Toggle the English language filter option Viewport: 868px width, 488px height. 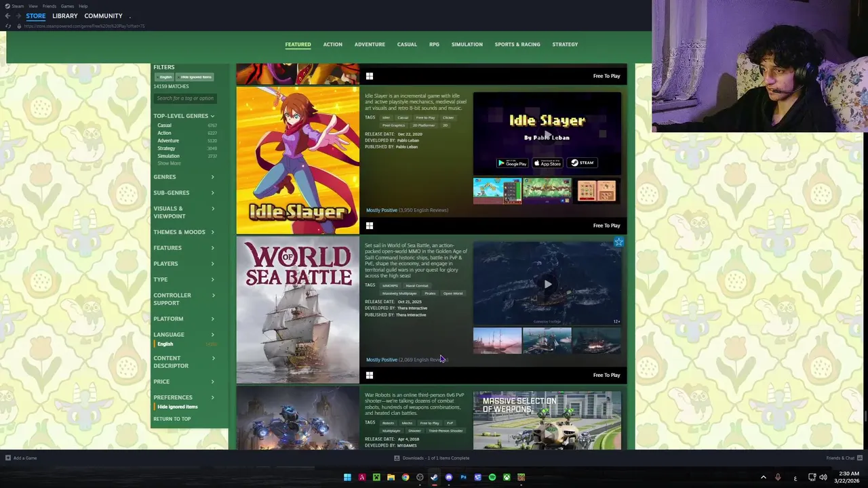pos(165,344)
